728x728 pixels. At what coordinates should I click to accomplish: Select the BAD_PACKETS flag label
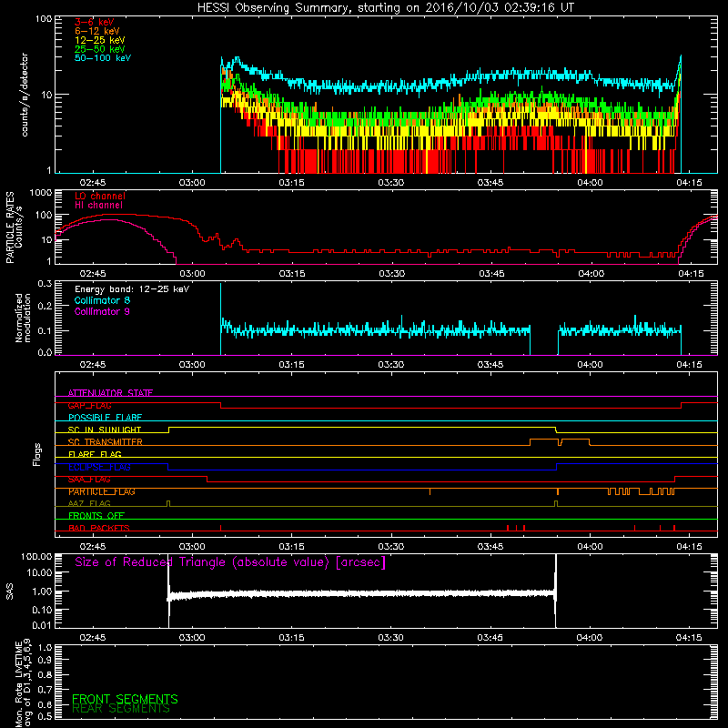(x=99, y=529)
